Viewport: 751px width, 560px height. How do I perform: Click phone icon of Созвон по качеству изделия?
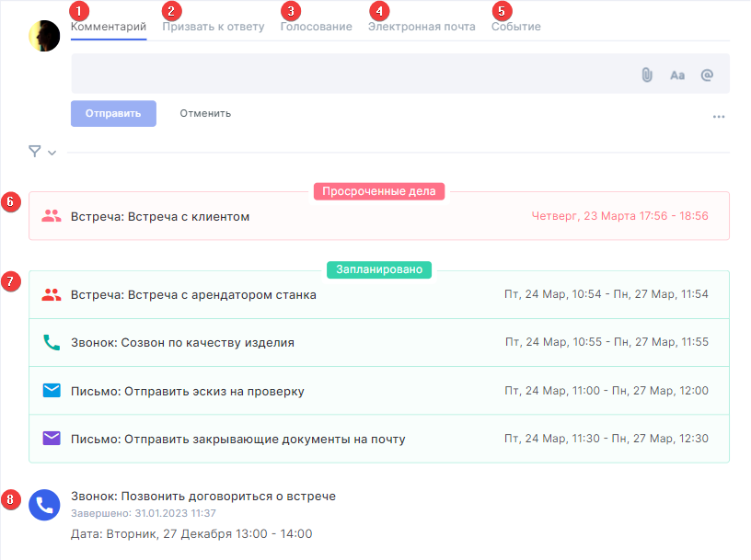(52, 342)
